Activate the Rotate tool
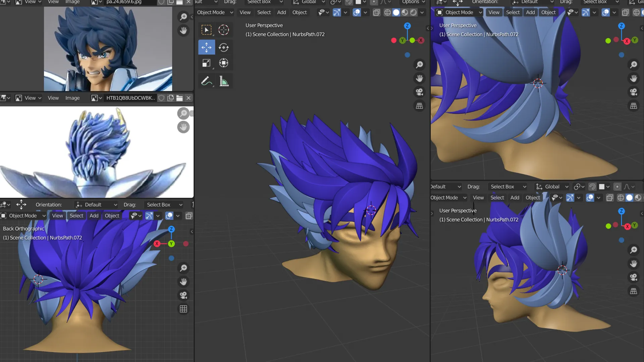This screenshot has height=362, width=644. point(224,47)
